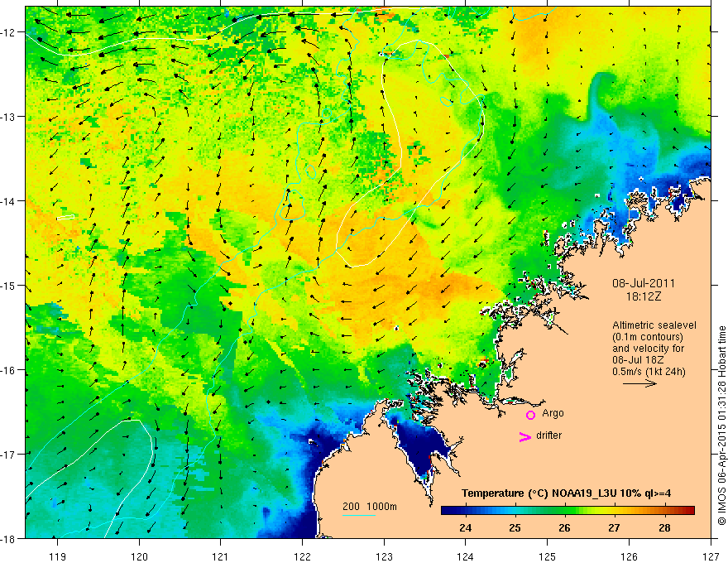Click the date label 08-Jul-2011
The height and width of the screenshot is (563, 728).
coord(643,283)
